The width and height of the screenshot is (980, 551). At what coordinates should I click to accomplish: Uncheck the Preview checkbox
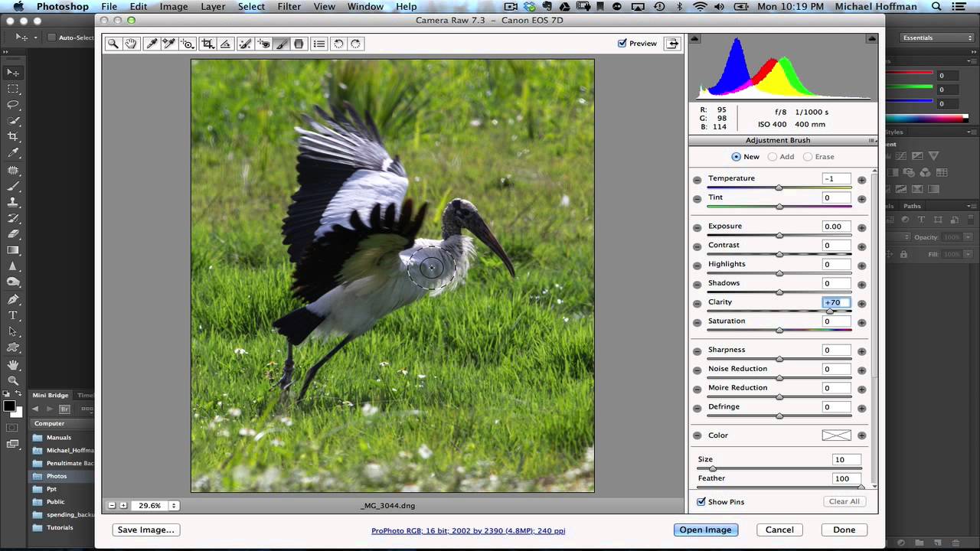coord(622,44)
